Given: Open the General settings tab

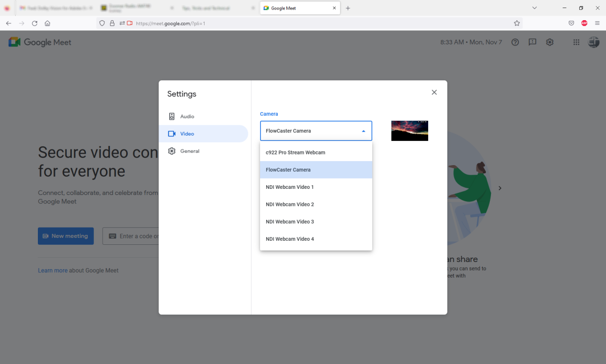Looking at the screenshot, I should 204,151.
